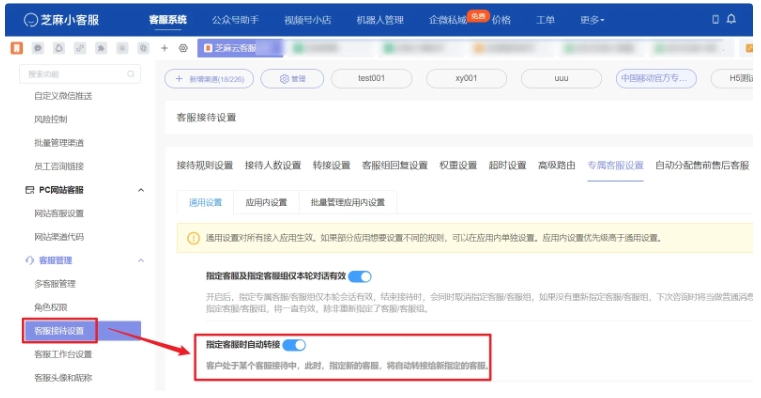Select the 通用设置 sub-tab

point(205,202)
